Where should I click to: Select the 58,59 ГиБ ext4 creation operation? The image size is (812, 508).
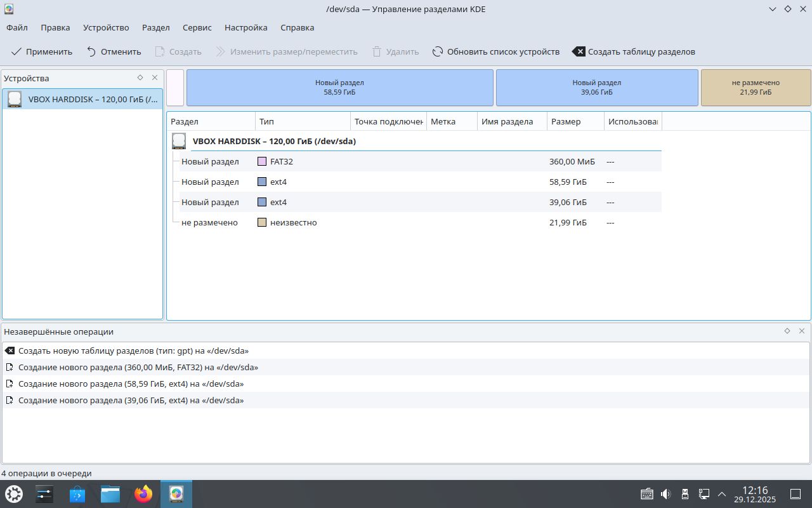405,384
